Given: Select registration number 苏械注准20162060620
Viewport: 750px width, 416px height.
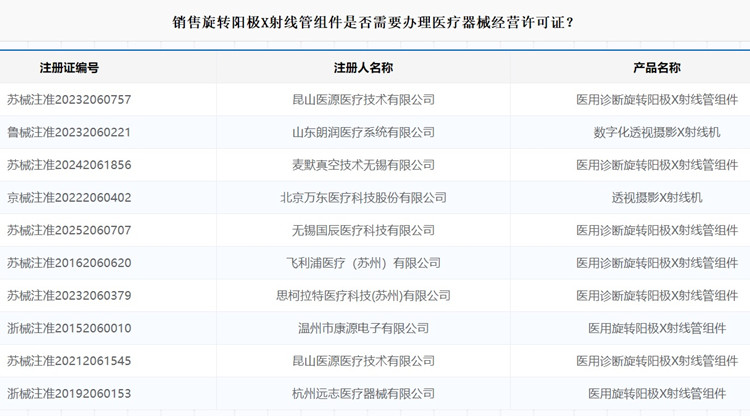Looking at the screenshot, I should 69,263.
